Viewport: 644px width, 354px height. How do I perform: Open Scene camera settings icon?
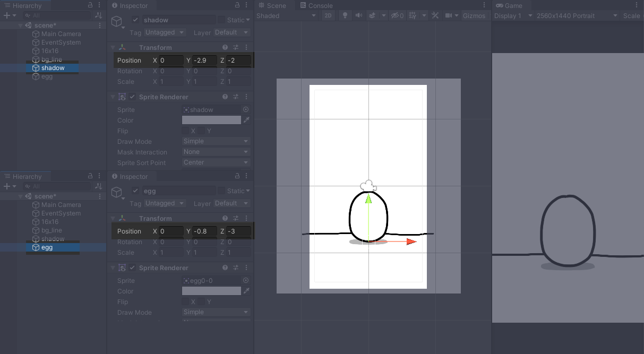coord(449,15)
